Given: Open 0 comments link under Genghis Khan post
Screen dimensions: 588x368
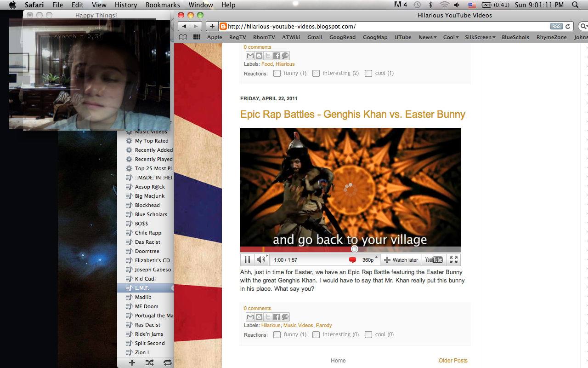Looking at the screenshot, I should coord(257,308).
